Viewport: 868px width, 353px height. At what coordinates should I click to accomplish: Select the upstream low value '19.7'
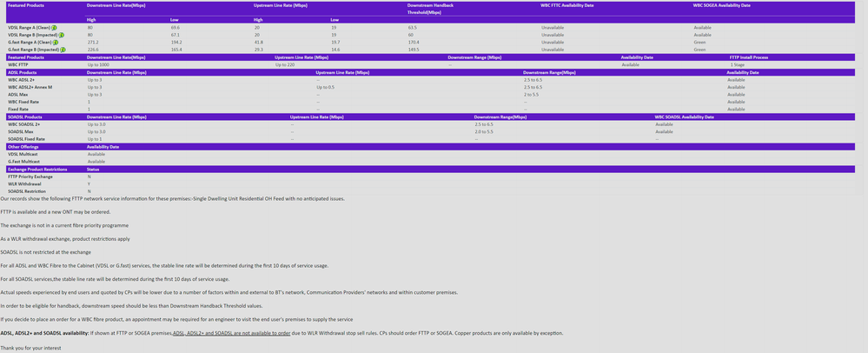pos(335,42)
